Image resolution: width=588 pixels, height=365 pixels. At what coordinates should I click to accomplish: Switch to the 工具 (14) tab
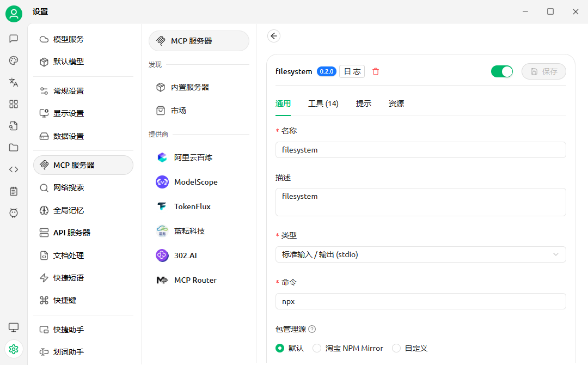click(323, 104)
